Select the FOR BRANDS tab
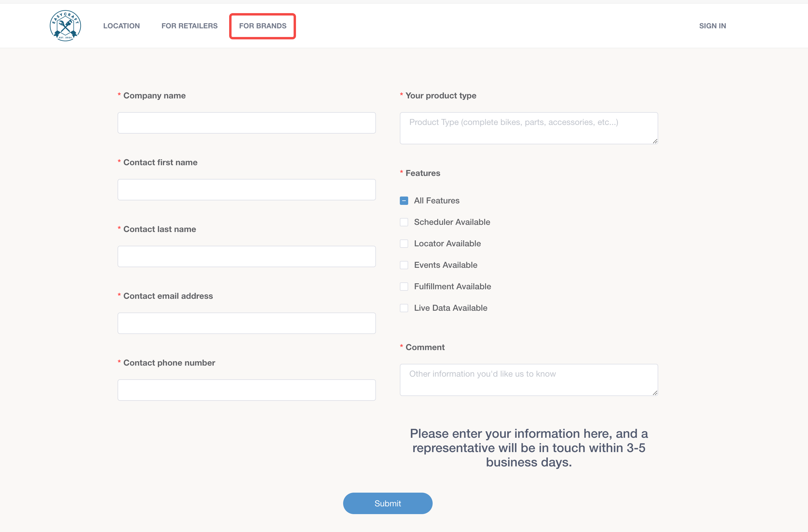The height and width of the screenshot is (532, 808). (x=263, y=26)
